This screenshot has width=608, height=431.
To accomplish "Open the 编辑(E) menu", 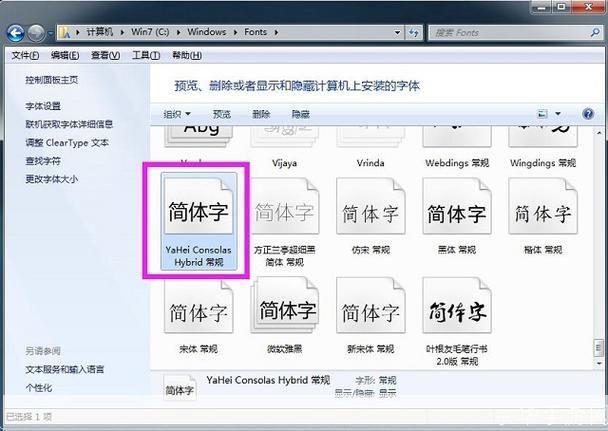I will (x=65, y=55).
